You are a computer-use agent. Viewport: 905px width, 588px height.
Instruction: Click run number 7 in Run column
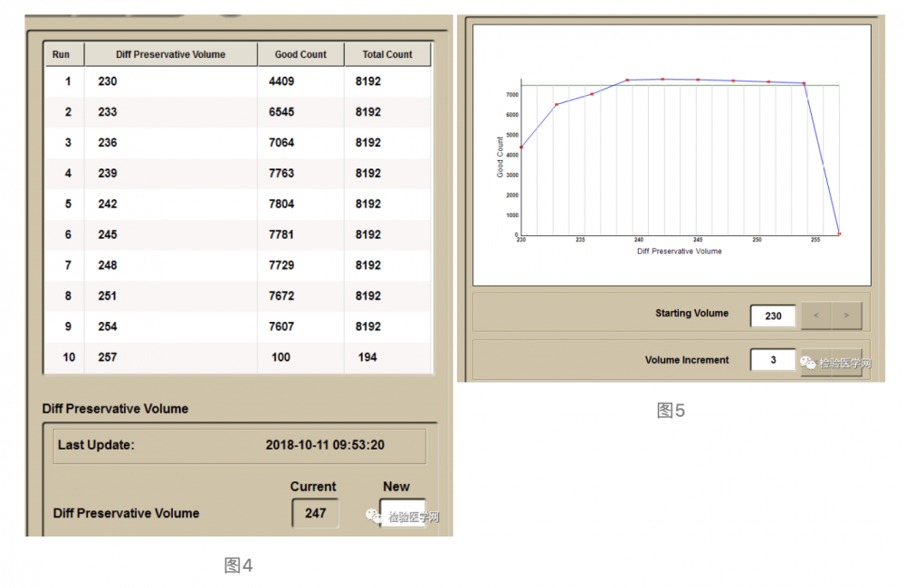tap(68, 265)
